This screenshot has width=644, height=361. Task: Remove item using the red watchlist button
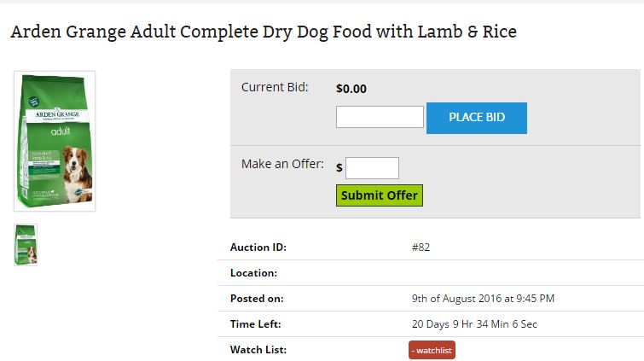point(432,350)
